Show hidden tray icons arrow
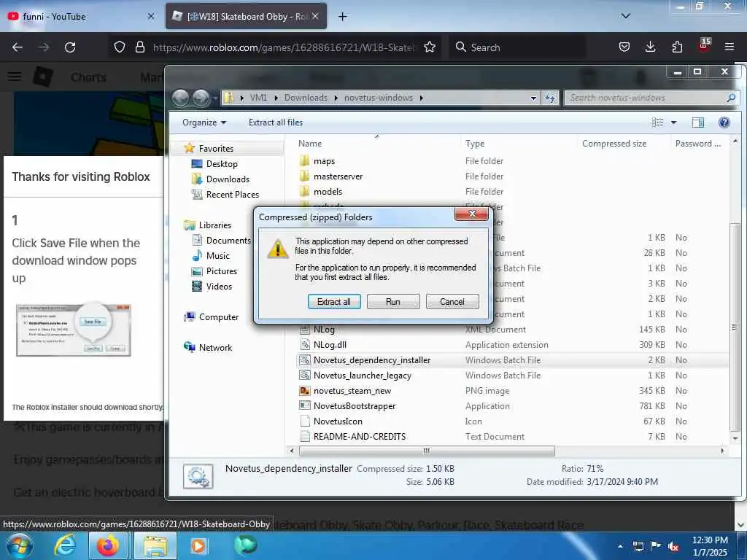This screenshot has height=560, width=747. (620, 546)
